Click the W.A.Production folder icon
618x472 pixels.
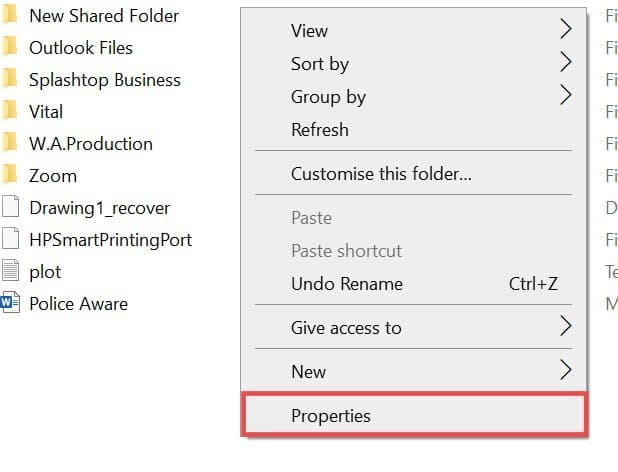(x=11, y=143)
